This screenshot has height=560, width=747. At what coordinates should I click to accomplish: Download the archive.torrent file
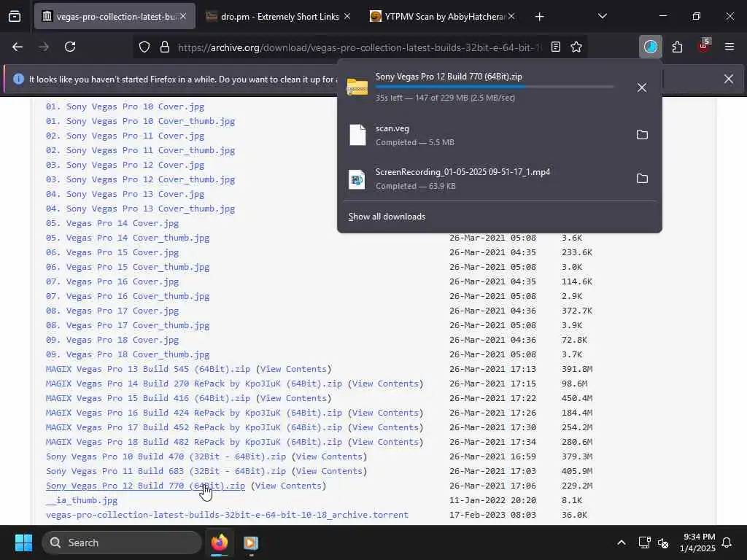[227, 516]
